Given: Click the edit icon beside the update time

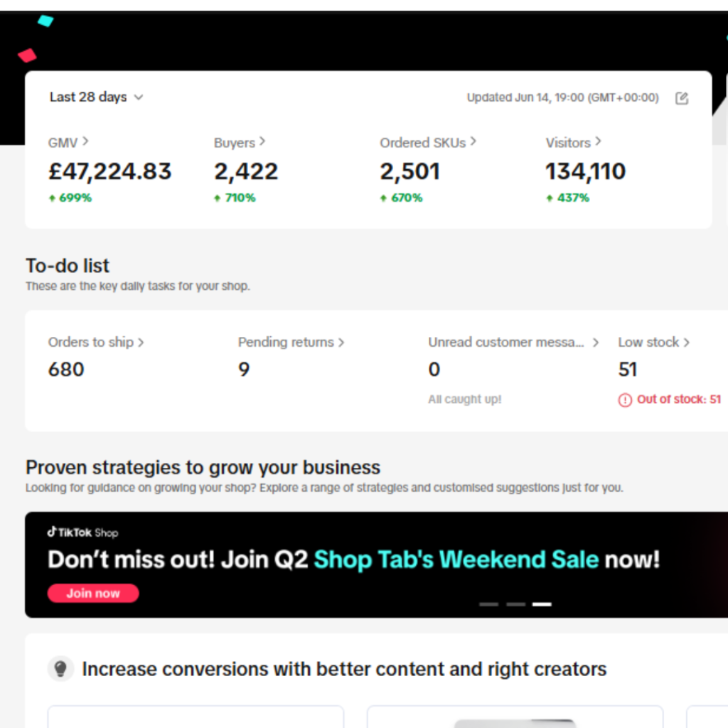Looking at the screenshot, I should click(681, 98).
